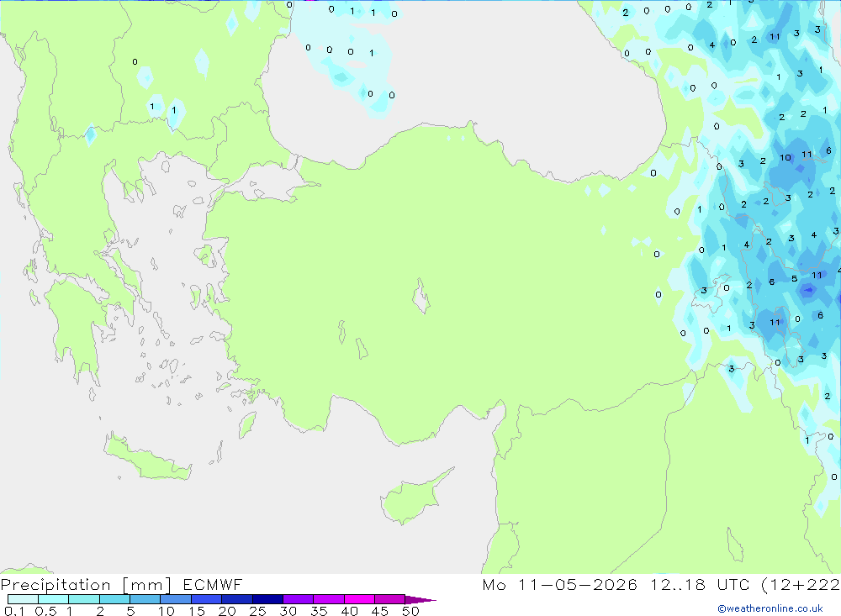Pick the 25–30 mm navy legend swatch
The image size is (841, 616).
click(x=267, y=599)
